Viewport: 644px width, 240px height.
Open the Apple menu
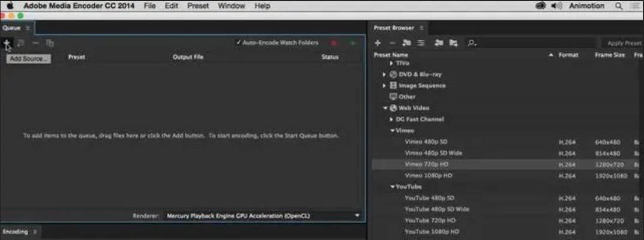(10, 6)
